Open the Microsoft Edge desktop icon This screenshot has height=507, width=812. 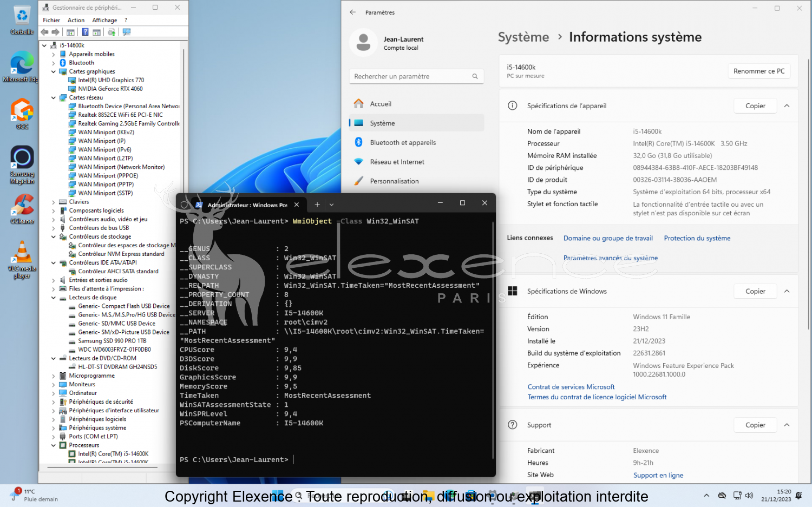tap(22, 67)
